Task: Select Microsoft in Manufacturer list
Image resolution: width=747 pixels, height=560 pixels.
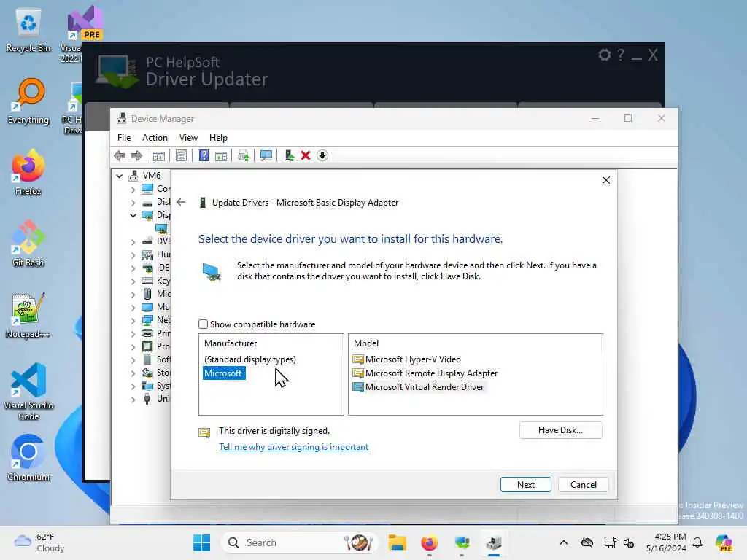Action: [223, 373]
